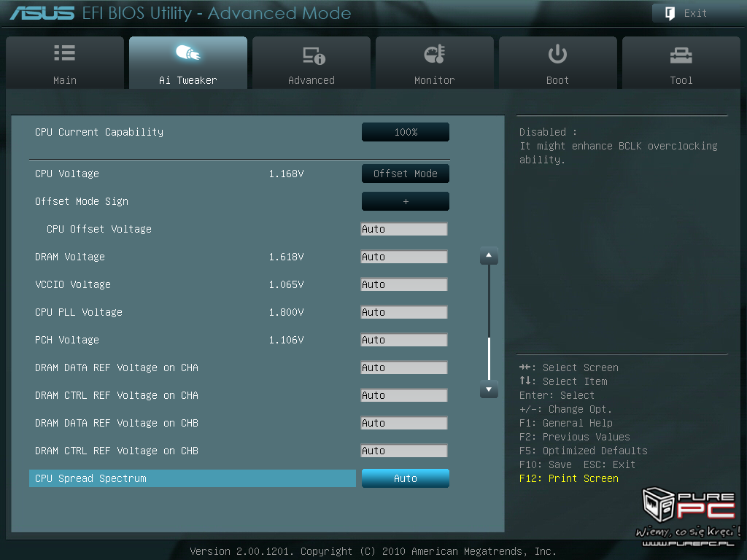The height and width of the screenshot is (560, 747).
Task: Select DRAM CTRL REF Voltage on CHA label
Action: 116,395
